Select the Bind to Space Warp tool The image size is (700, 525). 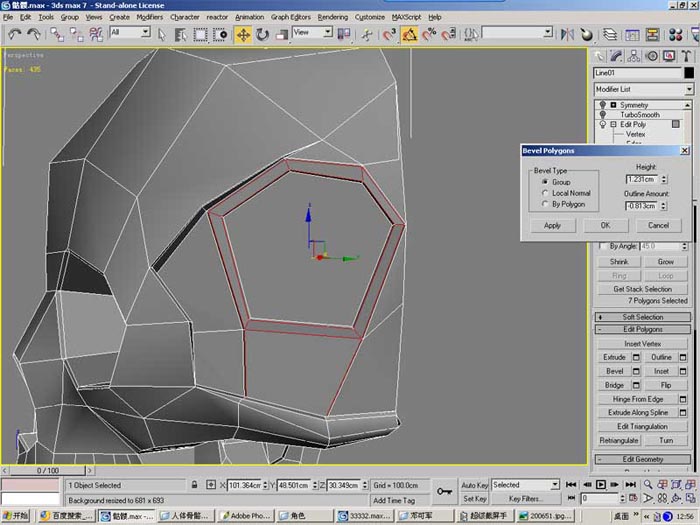(x=96, y=34)
